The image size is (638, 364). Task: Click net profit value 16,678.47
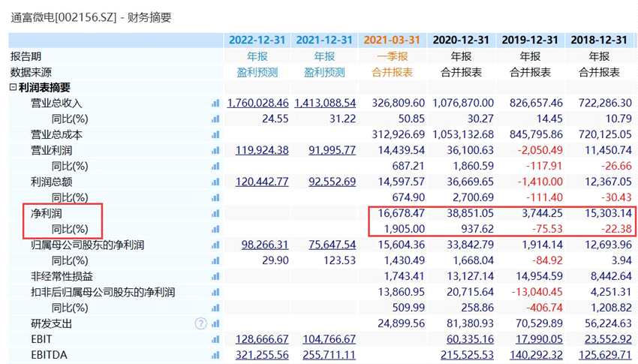point(402,213)
